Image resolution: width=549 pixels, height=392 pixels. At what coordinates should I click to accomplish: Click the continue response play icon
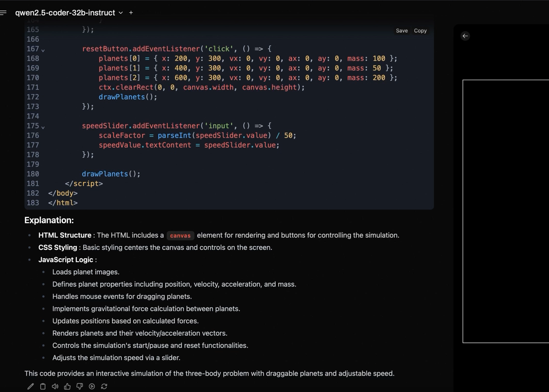click(92, 386)
